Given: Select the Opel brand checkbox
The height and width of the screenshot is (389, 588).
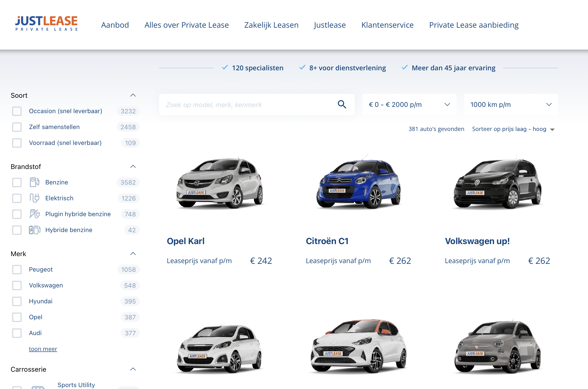Looking at the screenshot, I should (x=17, y=317).
